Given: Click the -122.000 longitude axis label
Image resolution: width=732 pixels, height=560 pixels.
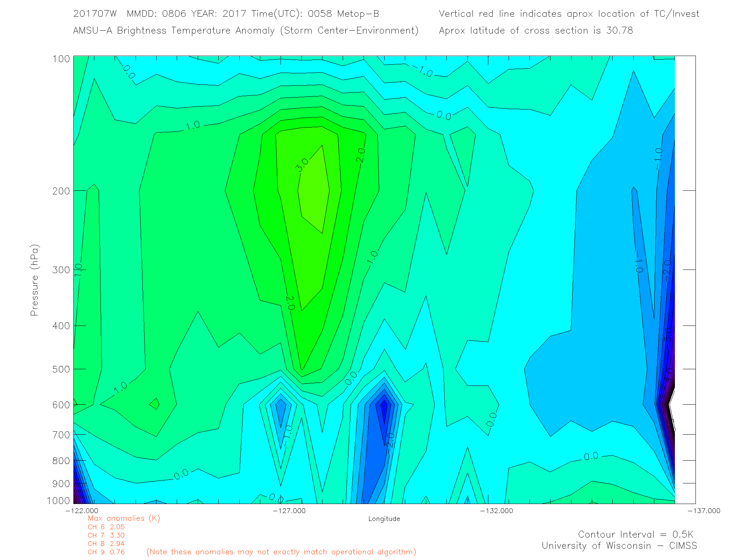Looking at the screenshot, I should point(82,511).
